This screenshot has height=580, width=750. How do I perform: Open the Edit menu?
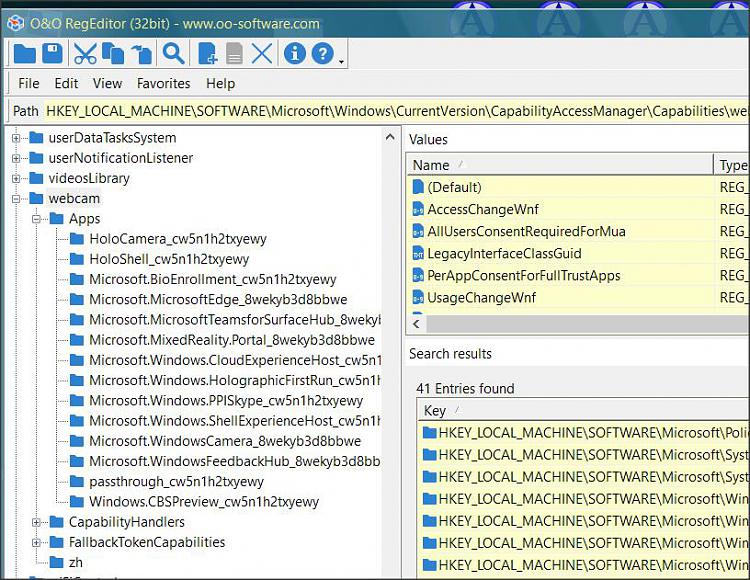(66, 84)
